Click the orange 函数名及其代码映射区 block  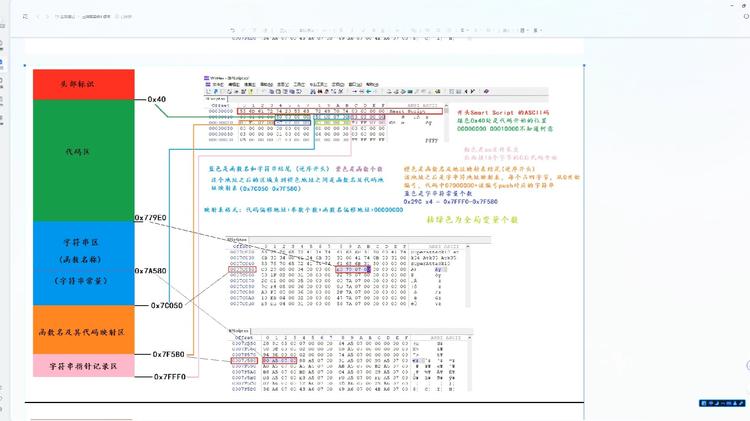tap(84, 330)
